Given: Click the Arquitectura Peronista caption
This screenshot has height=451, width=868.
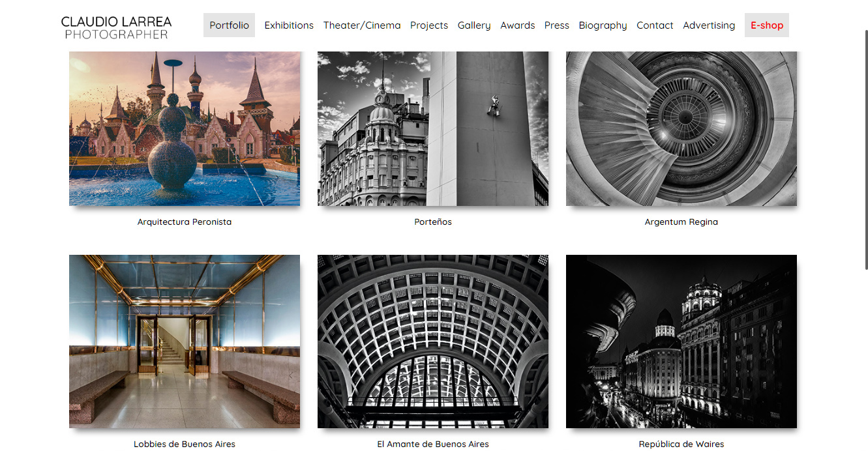Looking at the screenshot, I should click(x=185, y=222).
